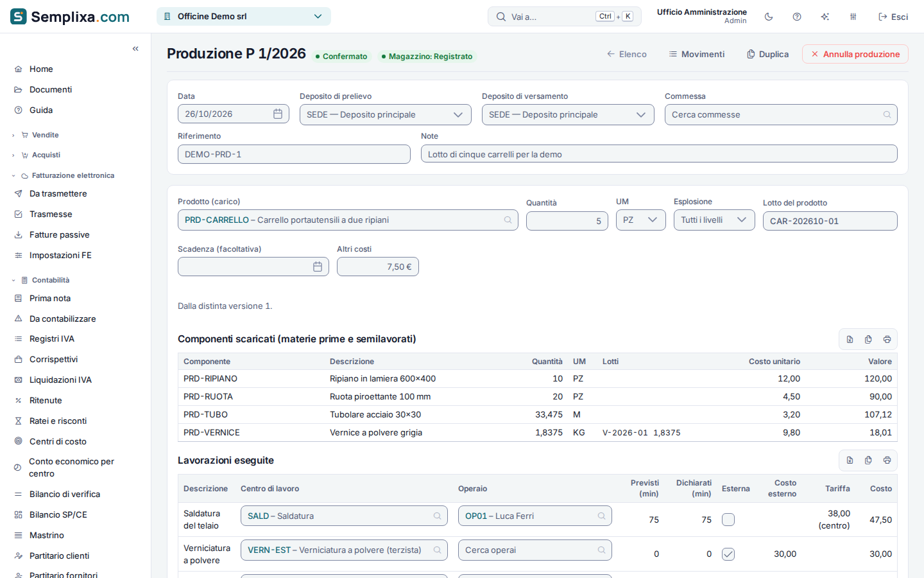The width and height of the screenshot is (924, 578).
Task: Expand the Acquisti sidebar section
Action: 46,155
